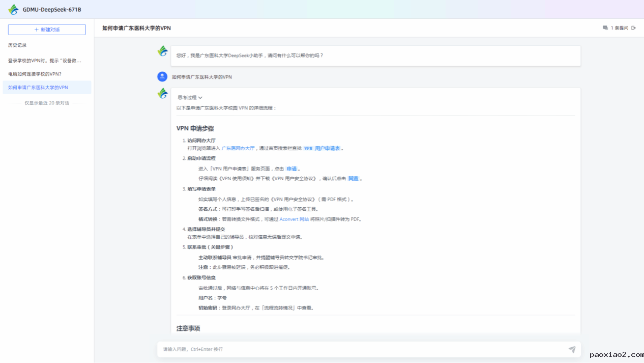
Task: Click the VPN 申请步骤 heading
Action: [195, 128]
